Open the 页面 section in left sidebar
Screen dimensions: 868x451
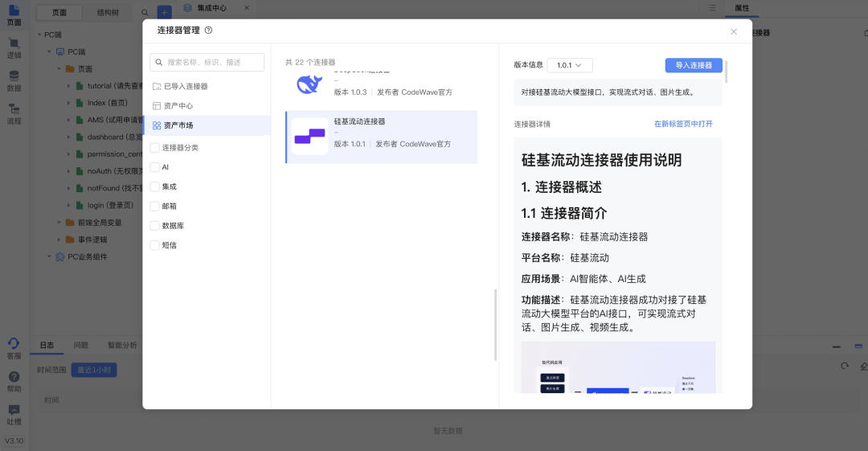[x=14, y=15]
